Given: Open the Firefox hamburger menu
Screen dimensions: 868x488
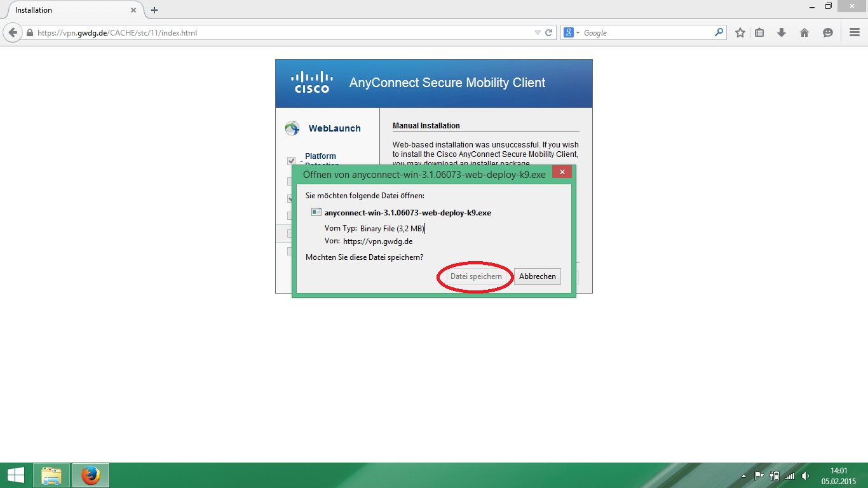Looking at the screenshot, I should point(855,32).
